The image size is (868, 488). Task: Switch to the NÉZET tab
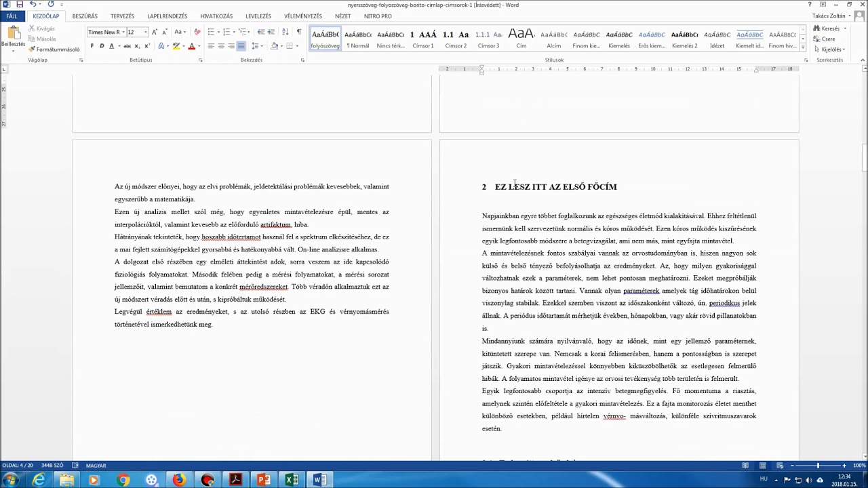pos(342,16)
